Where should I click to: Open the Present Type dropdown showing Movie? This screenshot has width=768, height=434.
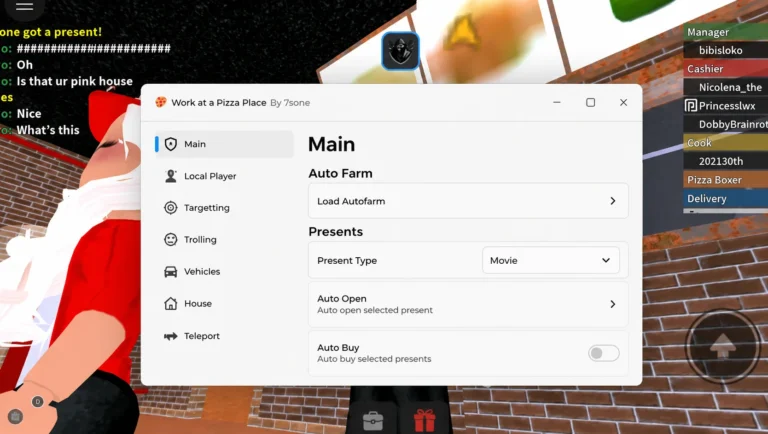[x=551, y=261]
